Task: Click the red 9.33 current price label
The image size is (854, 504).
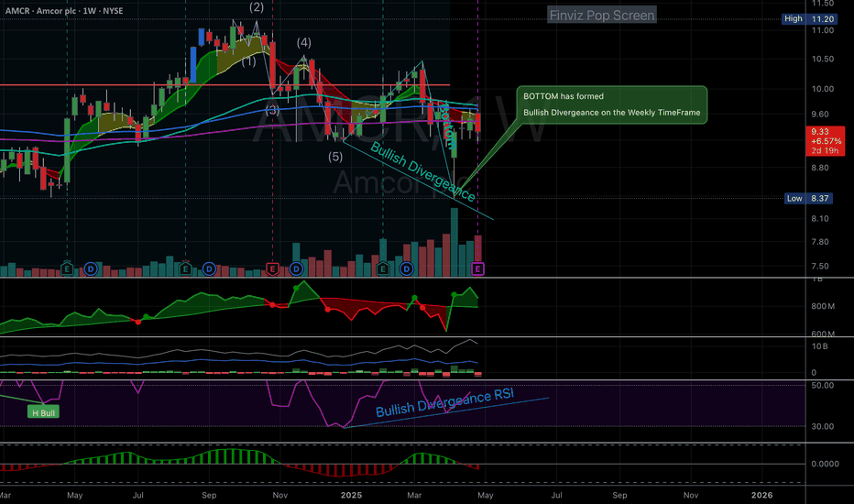Action: [x=825, y=141]
